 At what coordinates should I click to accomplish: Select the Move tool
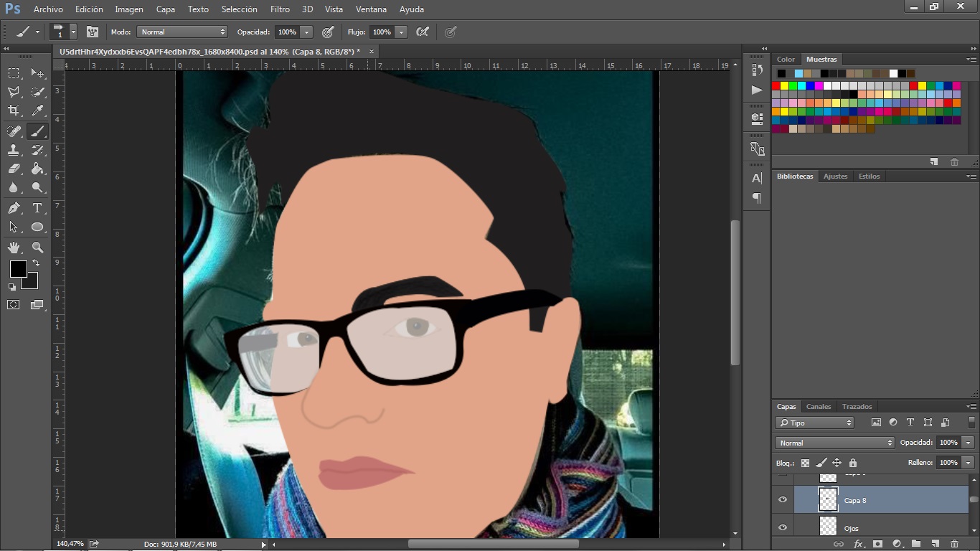[37, 73]
